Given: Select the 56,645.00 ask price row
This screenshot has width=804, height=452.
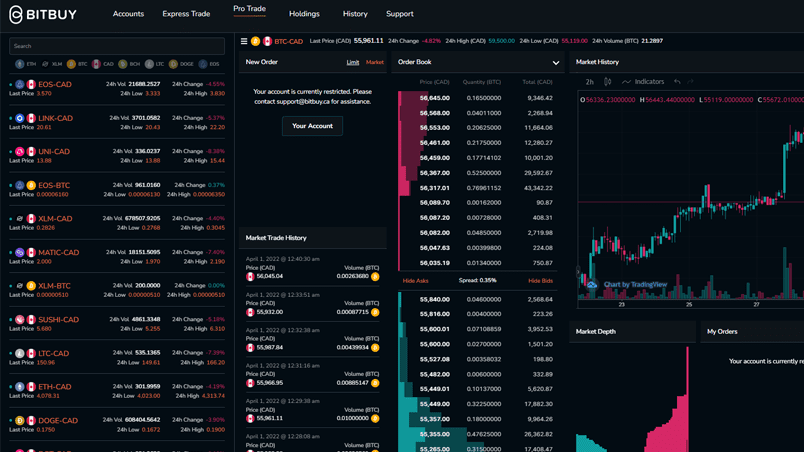Looking at the screenshot, I should 477,98.
